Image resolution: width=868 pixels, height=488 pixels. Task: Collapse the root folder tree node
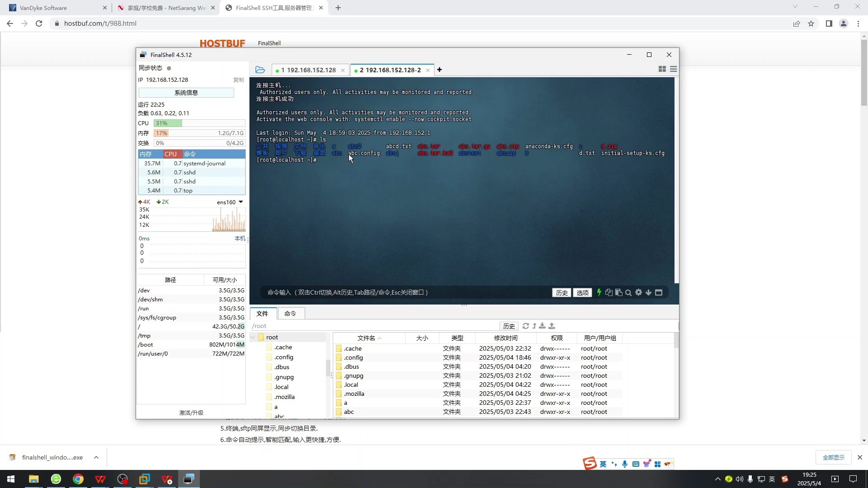click(x=253, y=337)
